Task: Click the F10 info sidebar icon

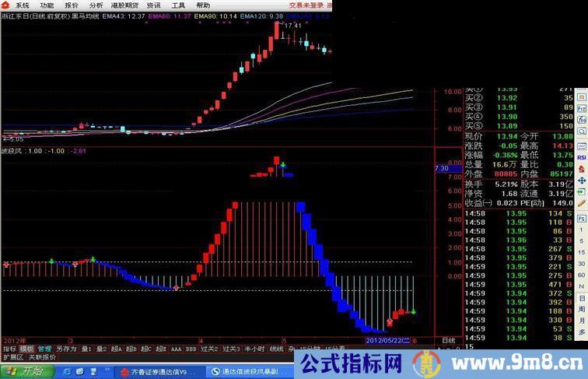Action: pos(582,108)
